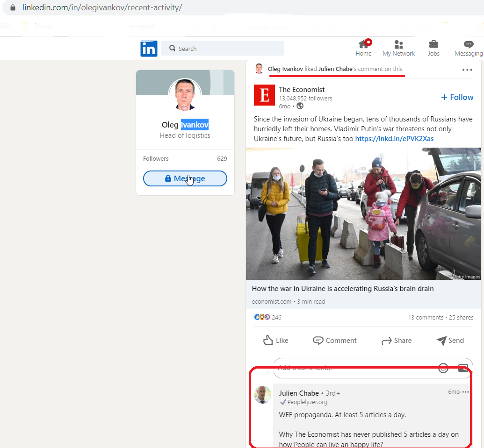Click the profile name Oleg Ivankov in sidebar card
The image size is (484, 448).
(185, 125)
